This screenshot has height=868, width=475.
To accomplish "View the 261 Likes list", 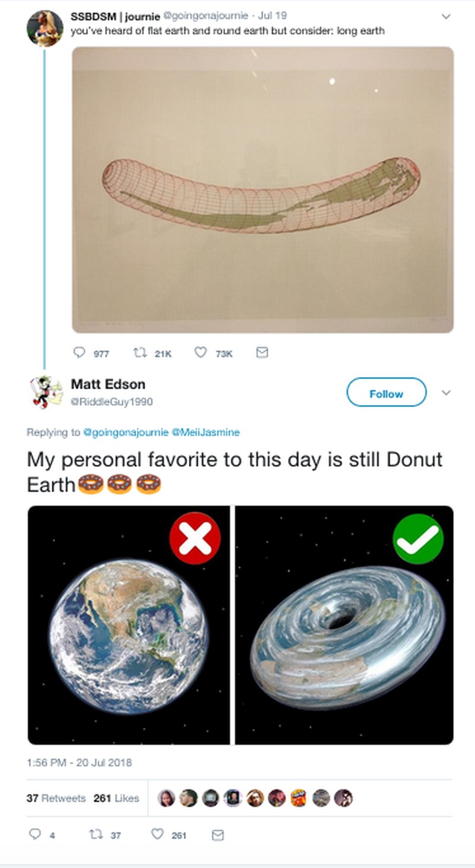I will point(116,798).
